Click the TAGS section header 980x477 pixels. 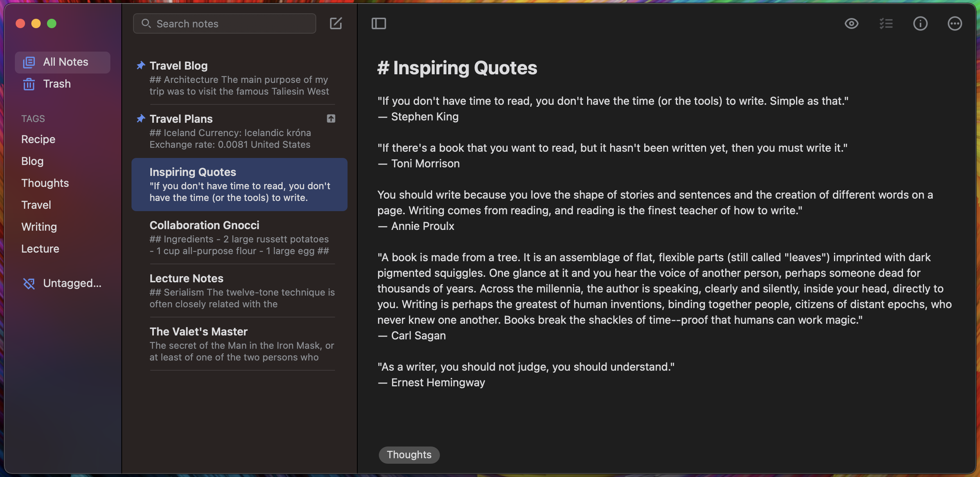[33, 118]
